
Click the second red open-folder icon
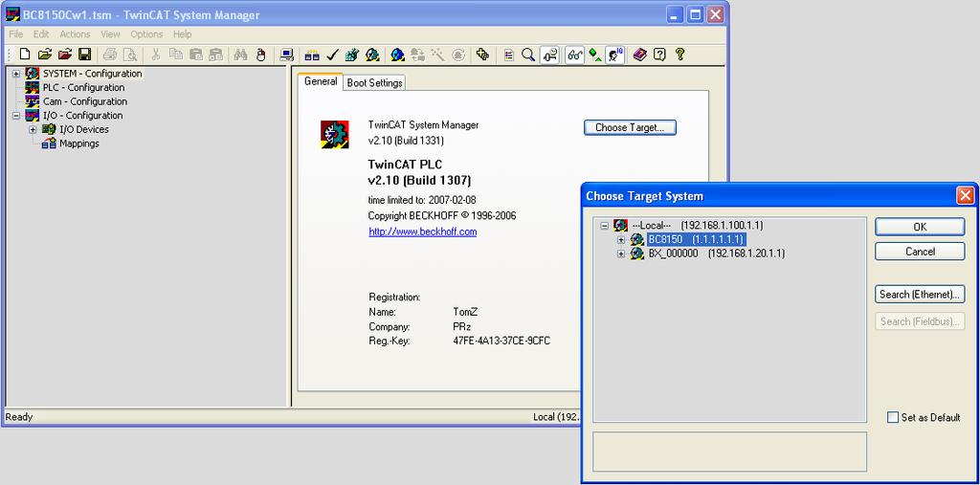[65, 55]
